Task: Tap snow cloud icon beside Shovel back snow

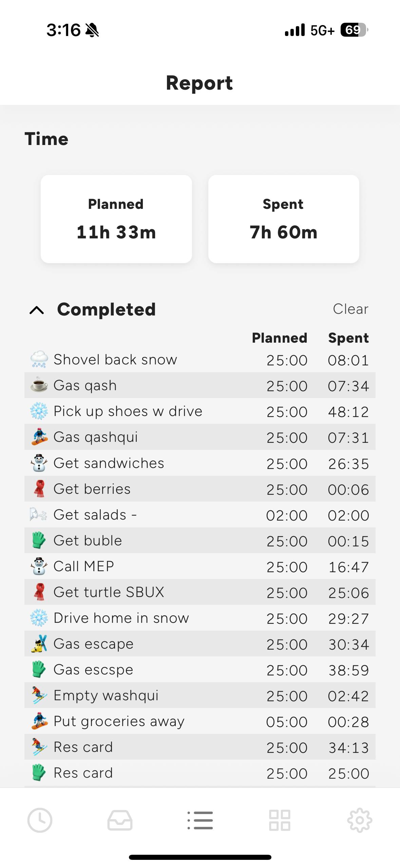Action: point(39,359)
